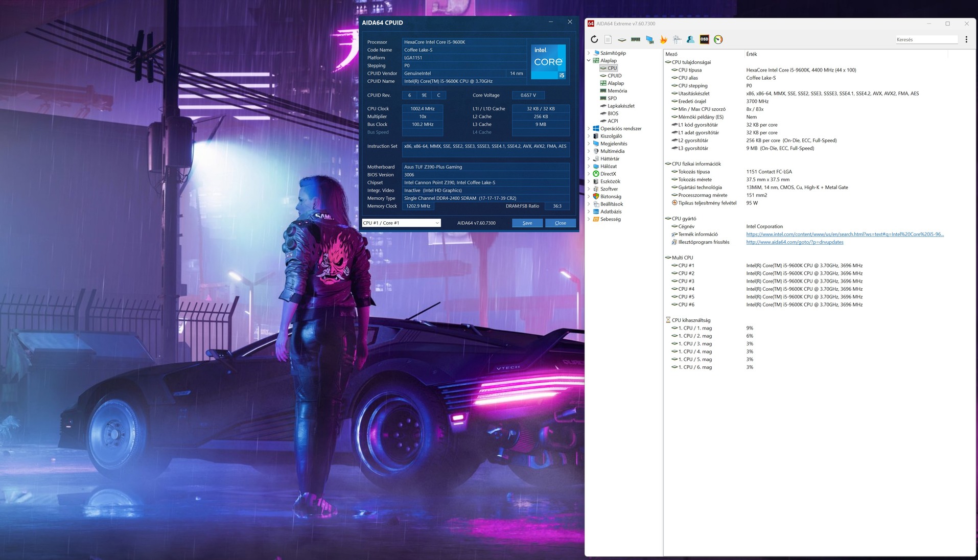Expand the Megjelenítés tree node
Viewport: 978px width, 560px height.
pos(589,144)
